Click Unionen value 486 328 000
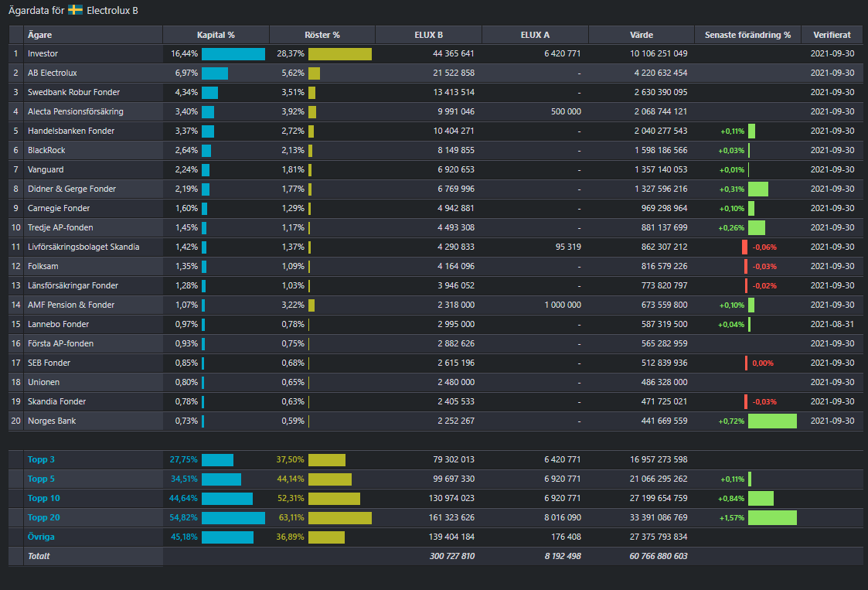The image size is (868, 590). point(664,382)
